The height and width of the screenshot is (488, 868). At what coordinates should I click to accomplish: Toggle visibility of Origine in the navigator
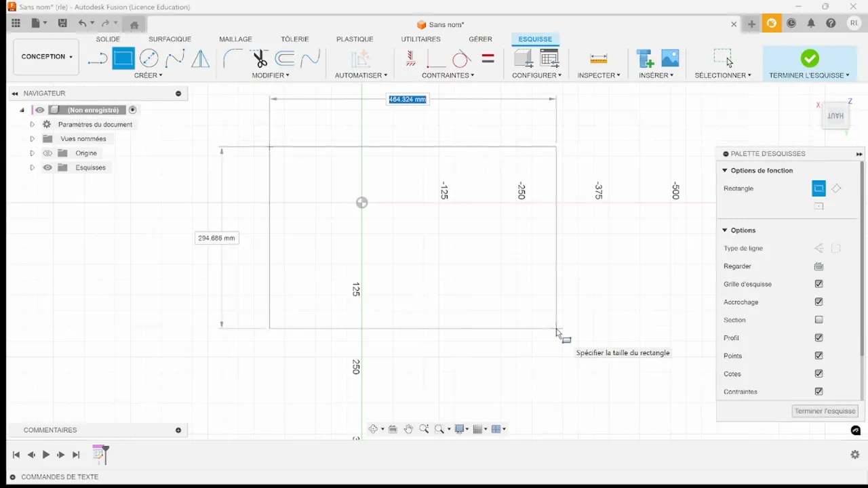point(47,152)
